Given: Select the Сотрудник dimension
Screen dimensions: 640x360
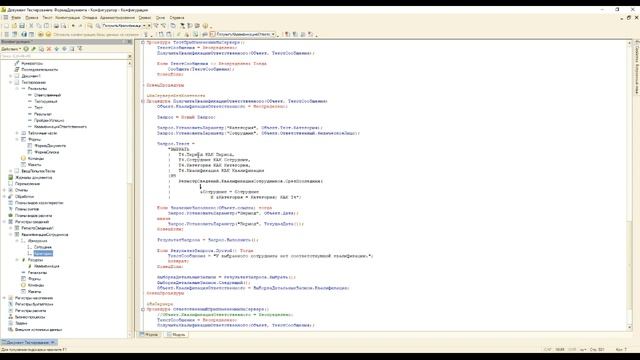Looking at the screenshot, I should pyautogui.click(x=43, y=247).
